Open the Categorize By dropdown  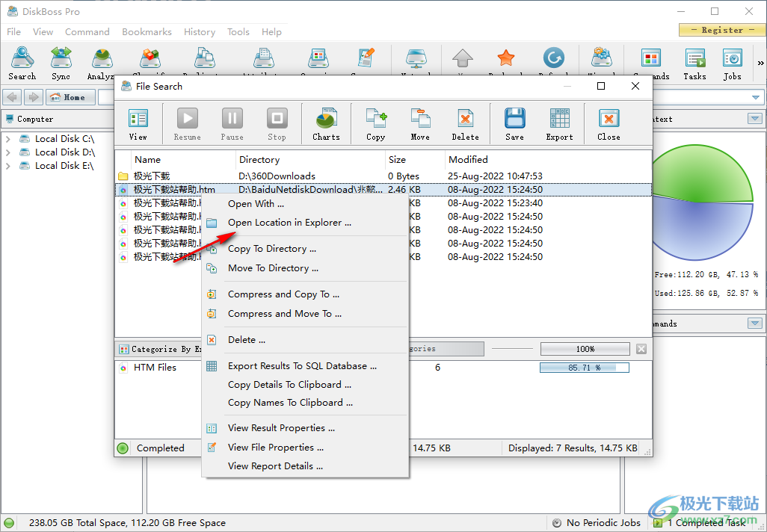[x=159, y=349]
